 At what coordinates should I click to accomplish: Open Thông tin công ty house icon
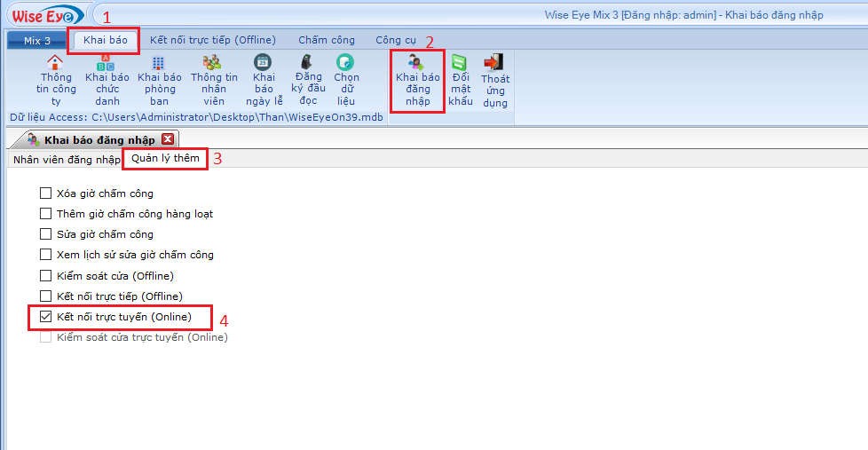pyautogui.click(x=55, y=63)
